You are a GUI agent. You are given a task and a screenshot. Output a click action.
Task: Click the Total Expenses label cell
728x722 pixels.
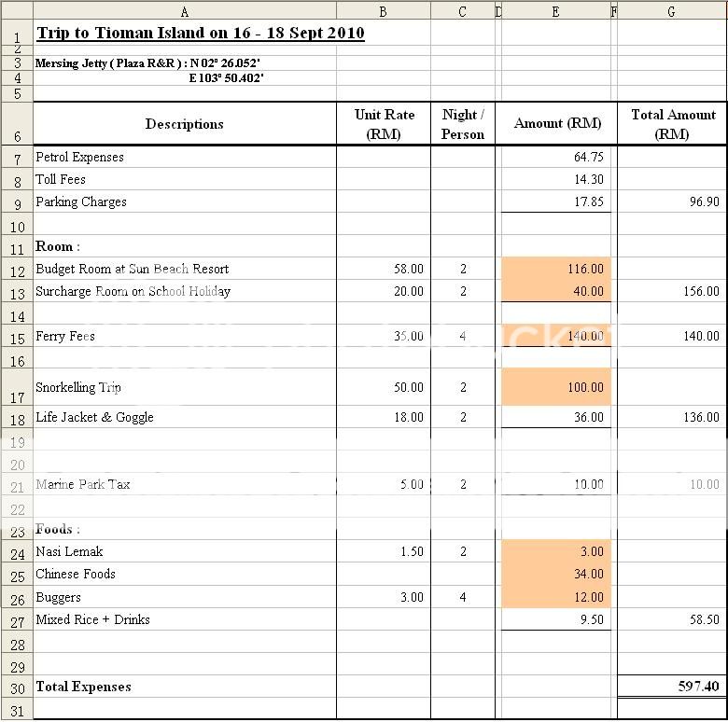pos(185,687)
